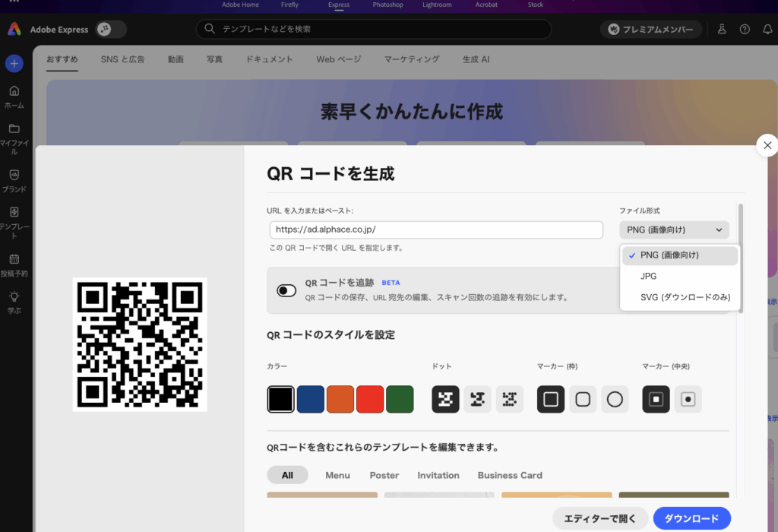This screenshot has width=778, height=532.
Task: Open the SNS と広告 tab
Action: click(122, 59)
